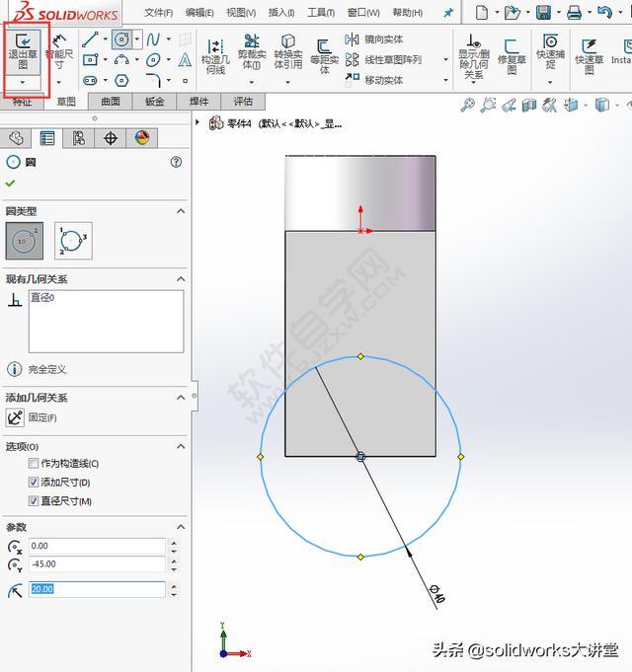Select the Ellipse sketch tool

[153, 59]
